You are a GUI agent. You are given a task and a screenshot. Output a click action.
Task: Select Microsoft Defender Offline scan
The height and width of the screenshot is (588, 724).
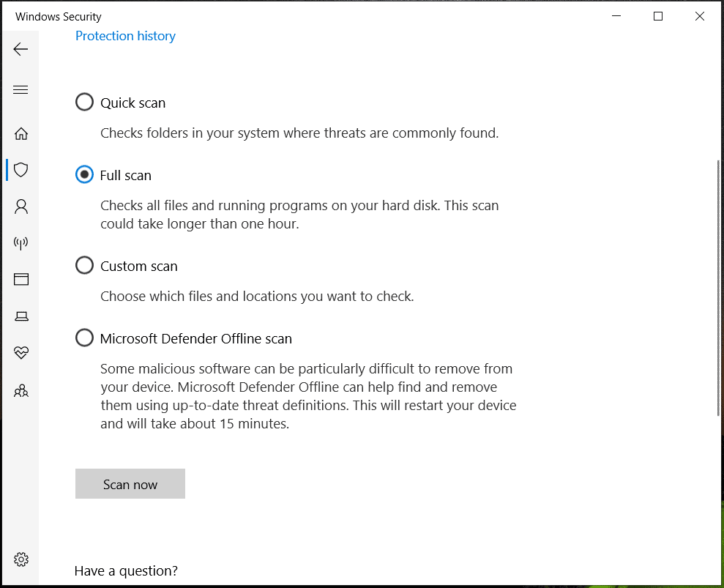(x=84, y=338)
